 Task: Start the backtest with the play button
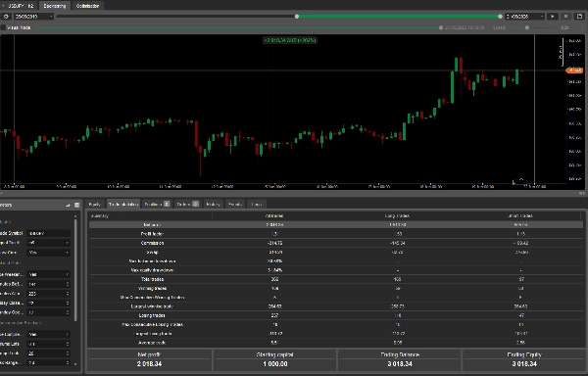(x=552, y=17)
